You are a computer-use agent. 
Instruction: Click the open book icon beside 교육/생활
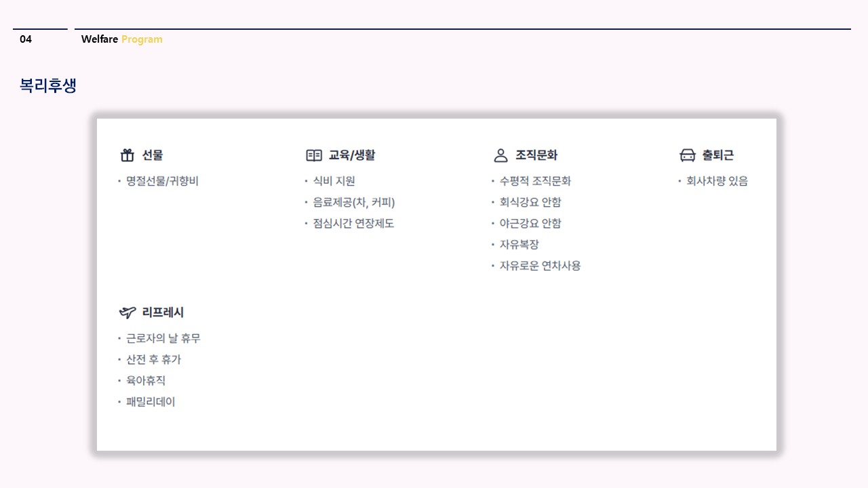(x=313, y=156)
